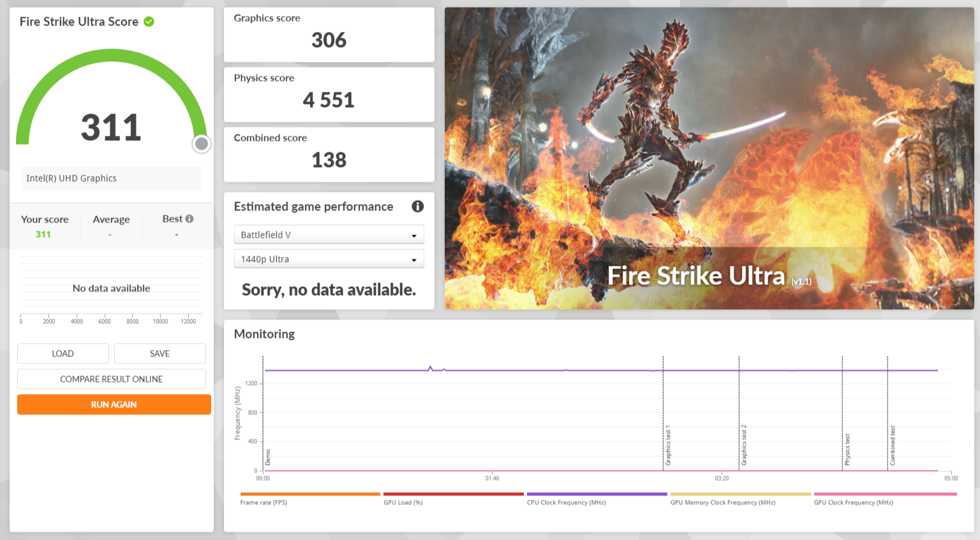Click the Graphics test 1 marker

[x=668, y=445]
